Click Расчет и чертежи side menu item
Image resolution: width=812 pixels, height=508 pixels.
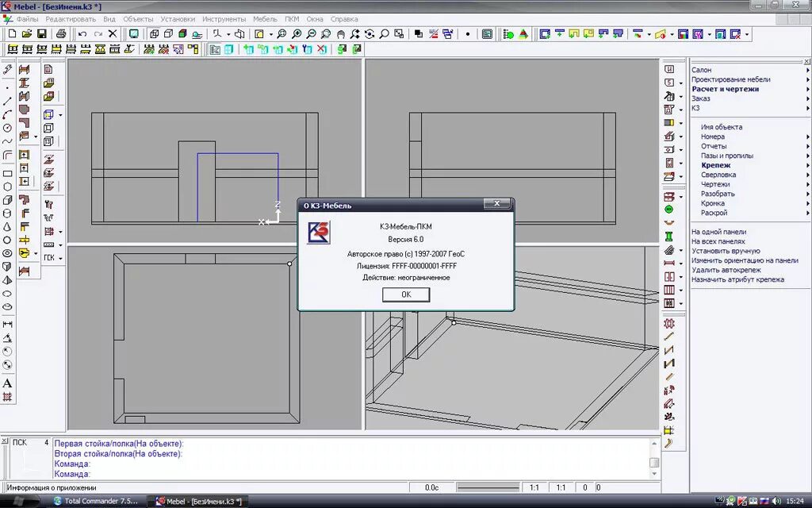click(725, 89)
